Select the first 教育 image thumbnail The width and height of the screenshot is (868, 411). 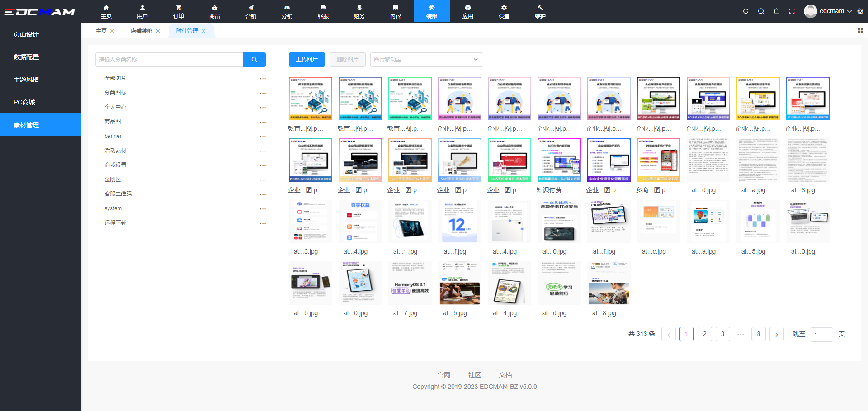coord(311,99)
